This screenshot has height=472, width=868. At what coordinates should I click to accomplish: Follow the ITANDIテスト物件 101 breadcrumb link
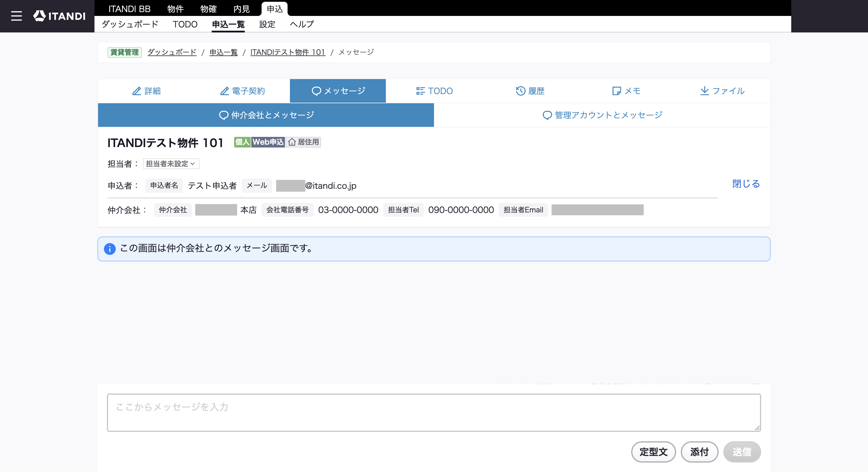[288, 52]
